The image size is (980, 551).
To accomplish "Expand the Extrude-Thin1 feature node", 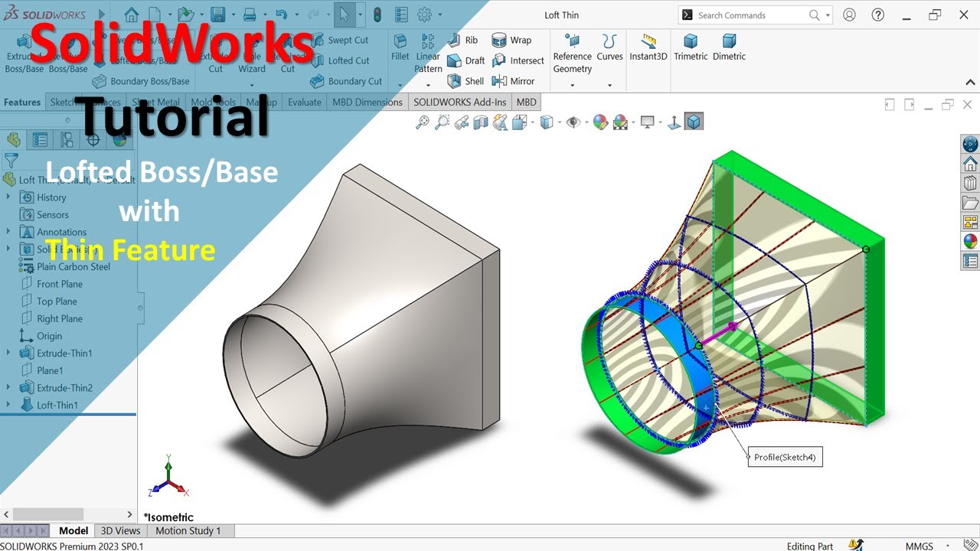I will pyautogui.click(x=9, y=353).
